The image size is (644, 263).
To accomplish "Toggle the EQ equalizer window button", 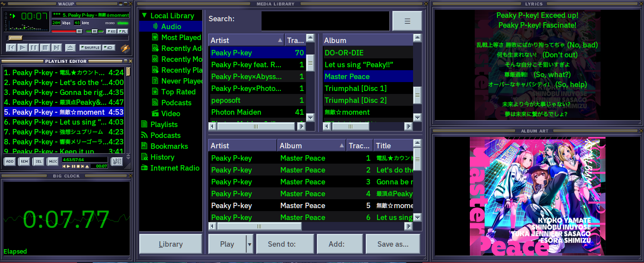I will pyautogui.click(x=112, y=31).
